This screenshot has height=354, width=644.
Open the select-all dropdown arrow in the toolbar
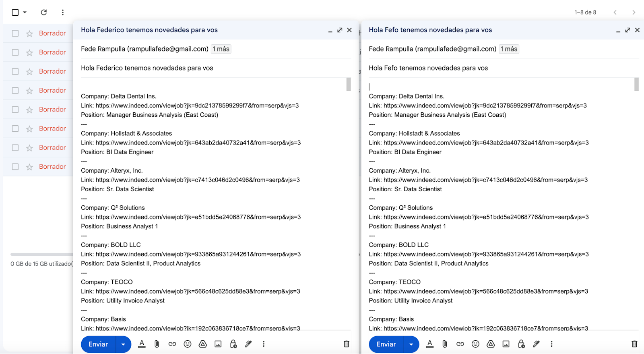[25, 12]
